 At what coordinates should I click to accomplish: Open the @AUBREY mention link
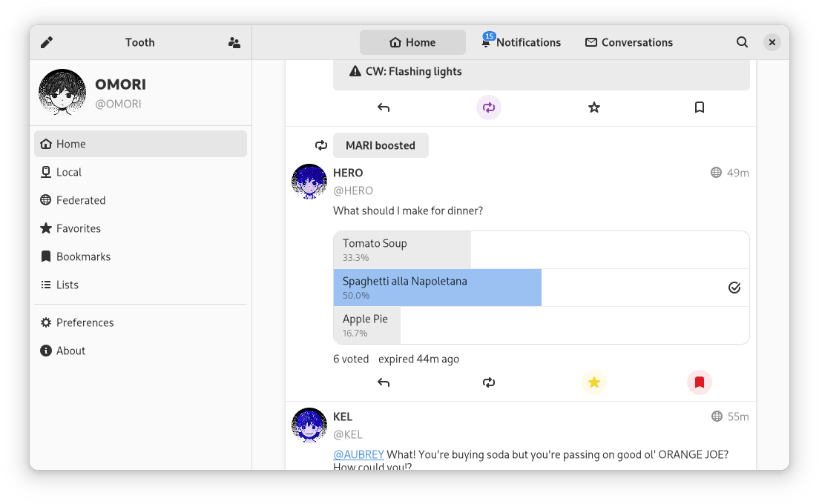[x=359, y=454]
